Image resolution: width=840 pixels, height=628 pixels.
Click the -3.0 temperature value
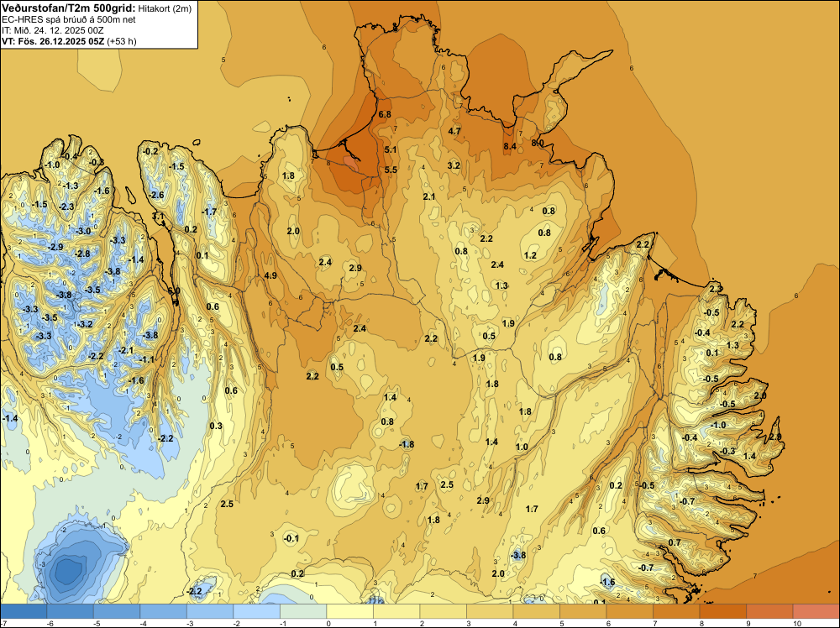[x=82, y=231]
